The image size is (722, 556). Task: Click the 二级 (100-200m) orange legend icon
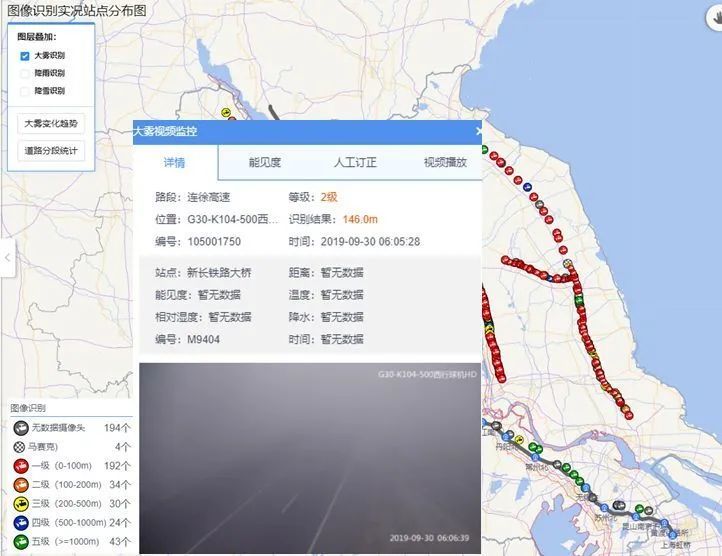point(21,485)
